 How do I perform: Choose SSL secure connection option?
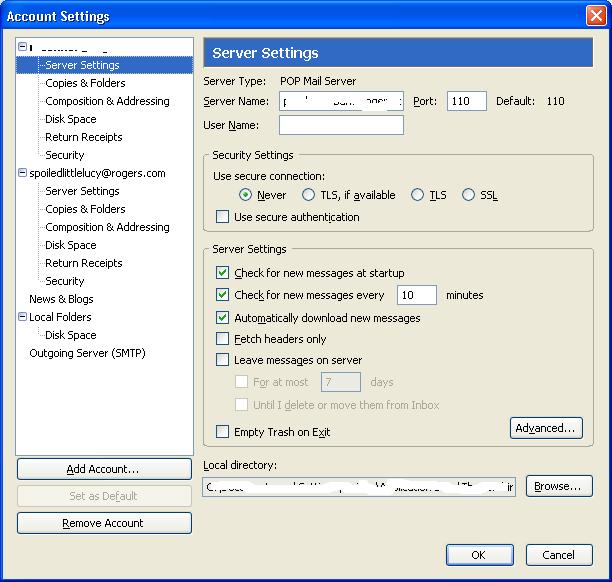click(x=468, y=195)
